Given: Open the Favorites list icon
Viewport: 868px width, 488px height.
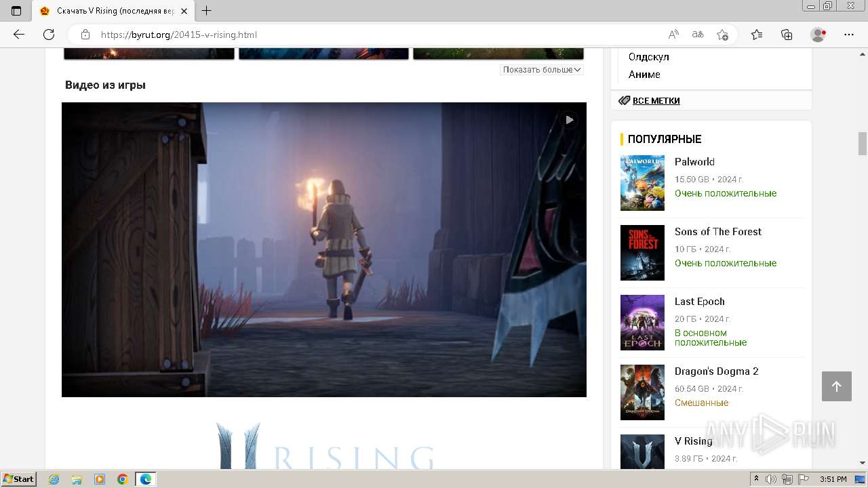Looking at the screenshot, I should click(x=757, y=35).
